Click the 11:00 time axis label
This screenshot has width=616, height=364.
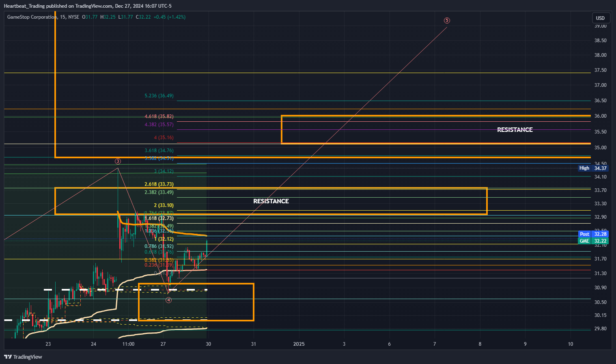[128, 344]
